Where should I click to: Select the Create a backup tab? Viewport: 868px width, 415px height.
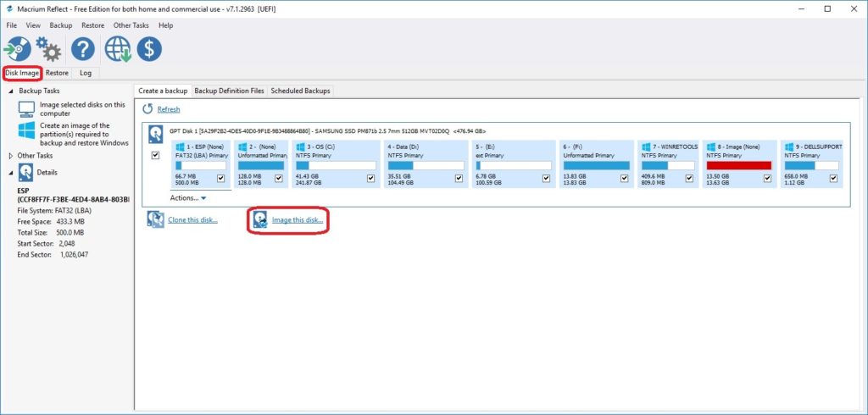click(163, 91)
